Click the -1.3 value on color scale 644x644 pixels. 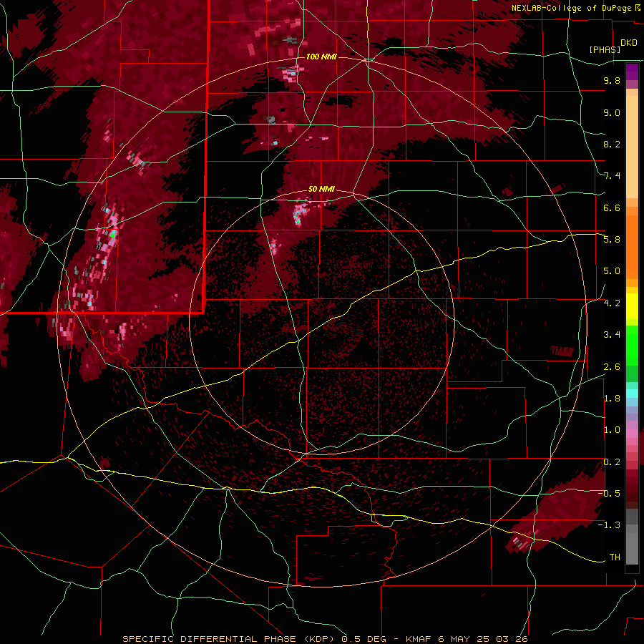(609, 525)
